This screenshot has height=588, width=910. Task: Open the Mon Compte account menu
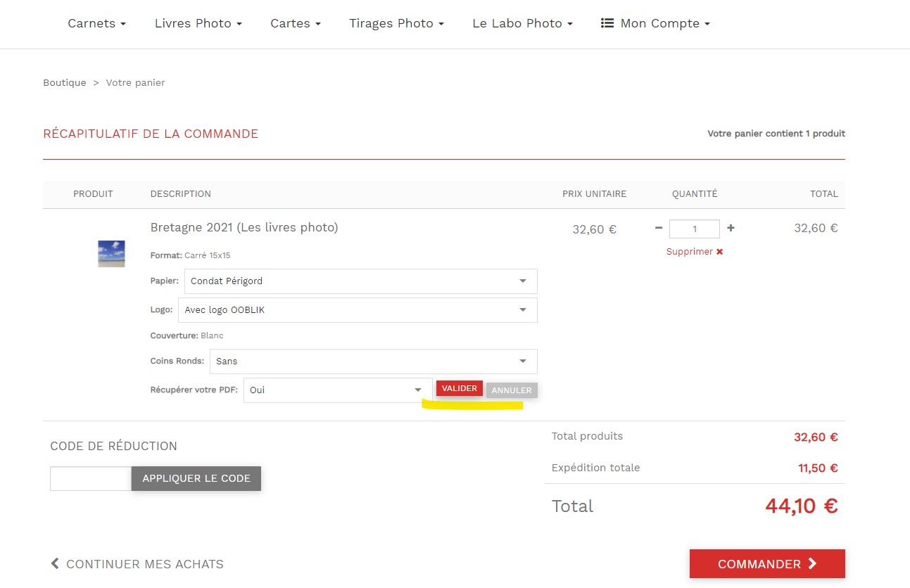655,23
